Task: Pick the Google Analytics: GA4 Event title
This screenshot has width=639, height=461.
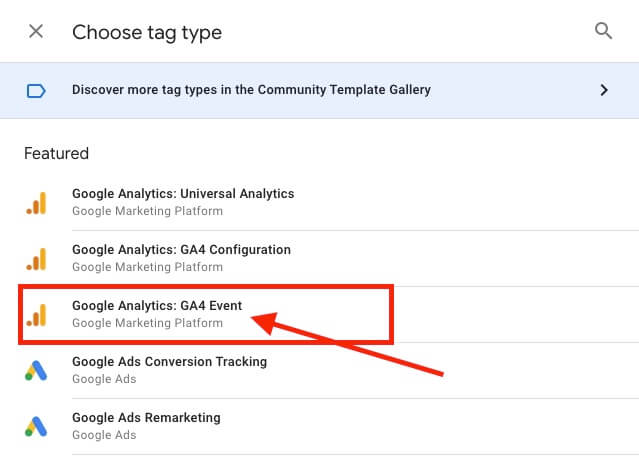Action: tap(157, 306)
